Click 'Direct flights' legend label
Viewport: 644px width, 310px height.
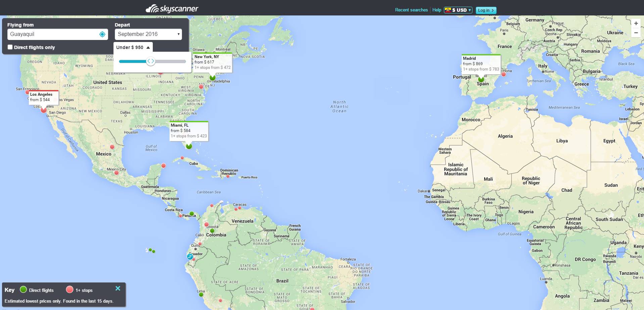click(x=41, y=290)
